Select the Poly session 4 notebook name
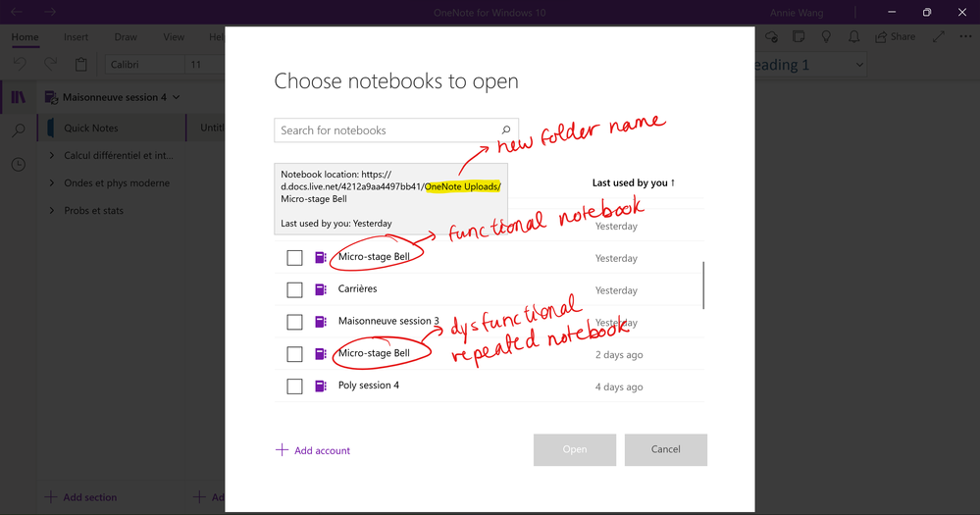980x515 pixels. click(x=369, y=385)
